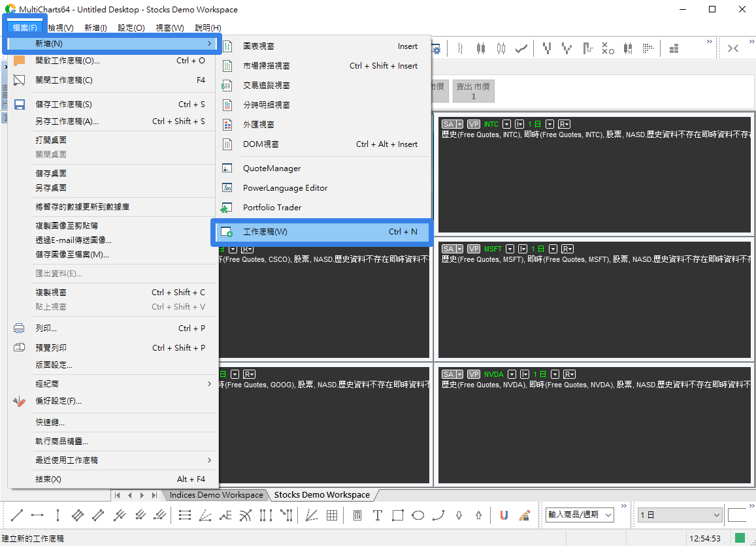Click the INTC symbol label in chart header

491,124
